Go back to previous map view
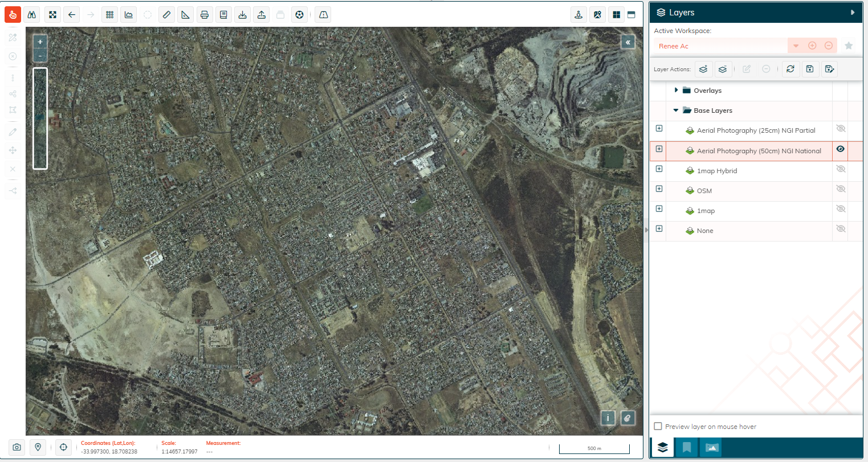 click(x=71, y=15)
